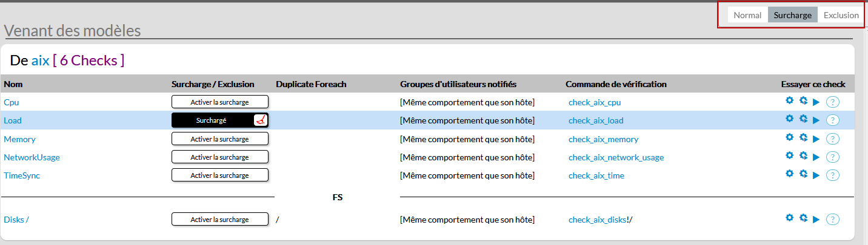Image resolution: width=868 pixels, height=245 pixels.
Task: Click the broom icon on the Surchargé button
Action: click(x=260, y=120)
